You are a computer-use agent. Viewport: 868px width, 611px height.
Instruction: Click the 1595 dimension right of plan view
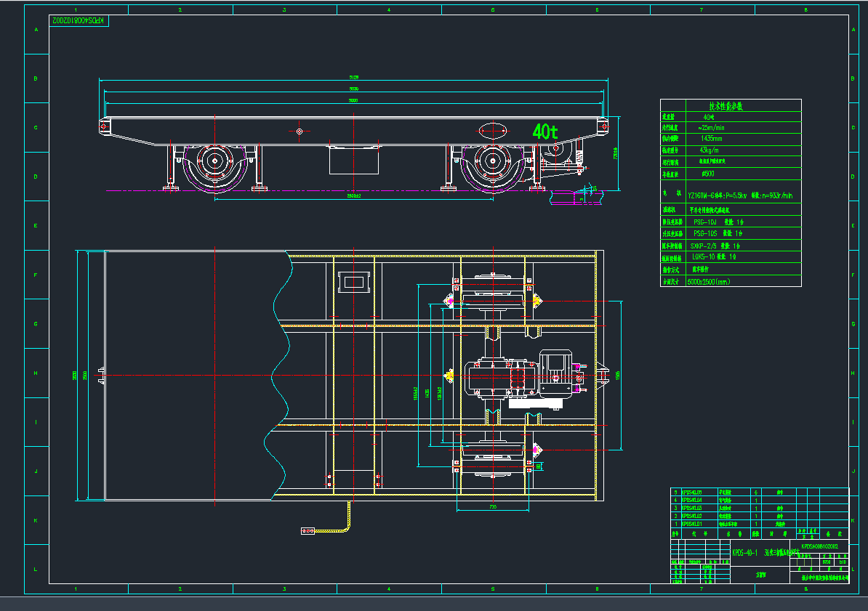click(618, 376)
